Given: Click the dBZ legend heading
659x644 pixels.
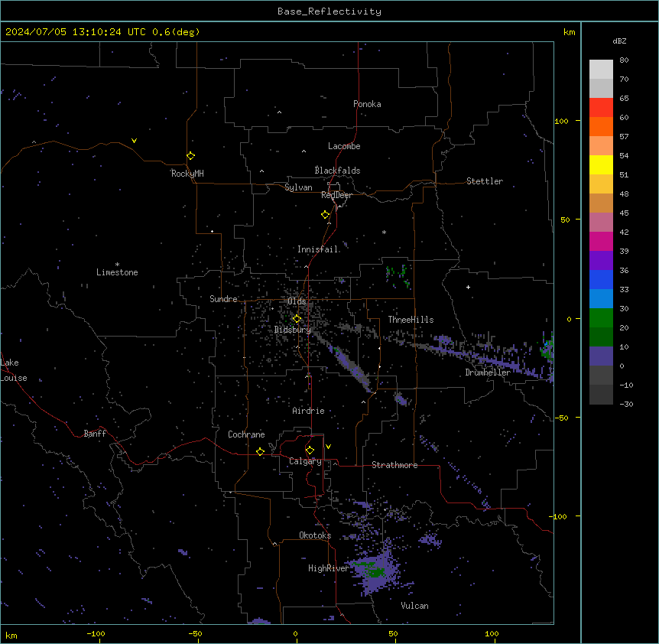Looking at the screenshot, I should pos(619,41).
